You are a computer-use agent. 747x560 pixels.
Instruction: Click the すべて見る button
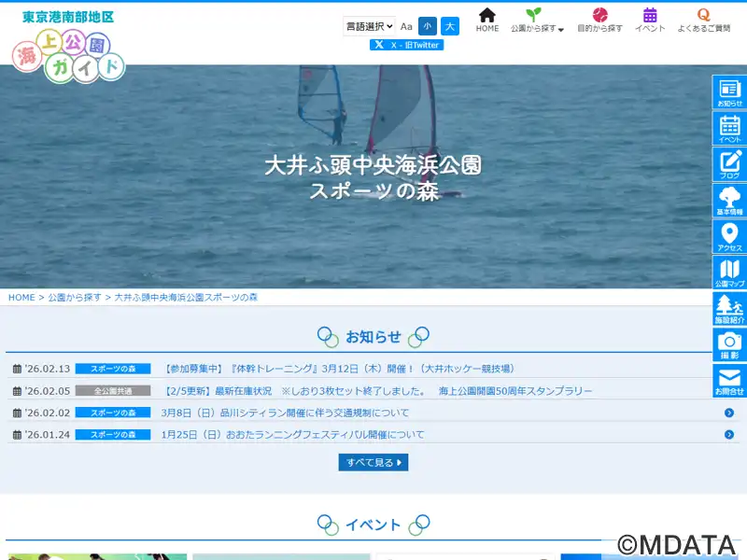(373, 462)
